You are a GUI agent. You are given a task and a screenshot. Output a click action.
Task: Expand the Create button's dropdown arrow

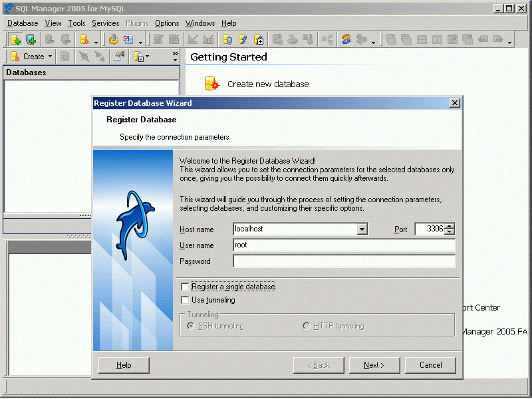click(51, 57)
